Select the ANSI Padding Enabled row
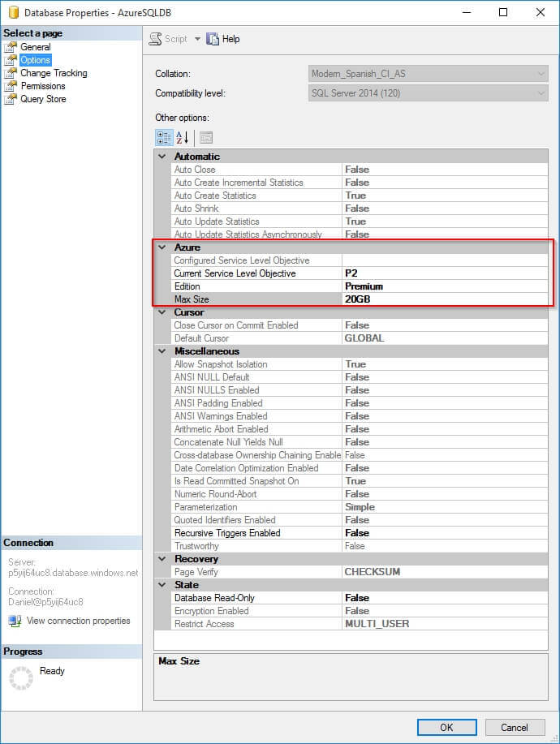The image size is (560, 744). pos(360,403)
